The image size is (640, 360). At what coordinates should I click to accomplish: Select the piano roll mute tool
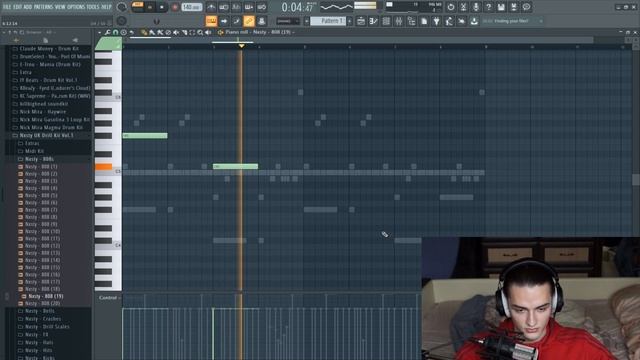tap(176, 32)
